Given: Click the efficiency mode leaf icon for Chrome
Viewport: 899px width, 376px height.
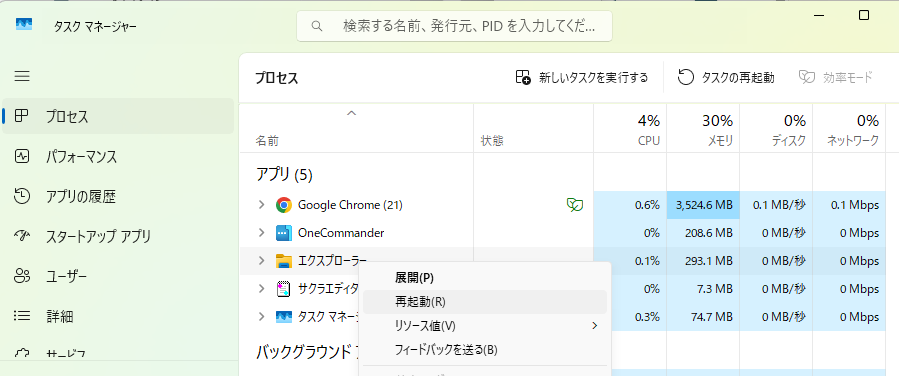Looking at the screenshot, I should click(x=574, y=205).
